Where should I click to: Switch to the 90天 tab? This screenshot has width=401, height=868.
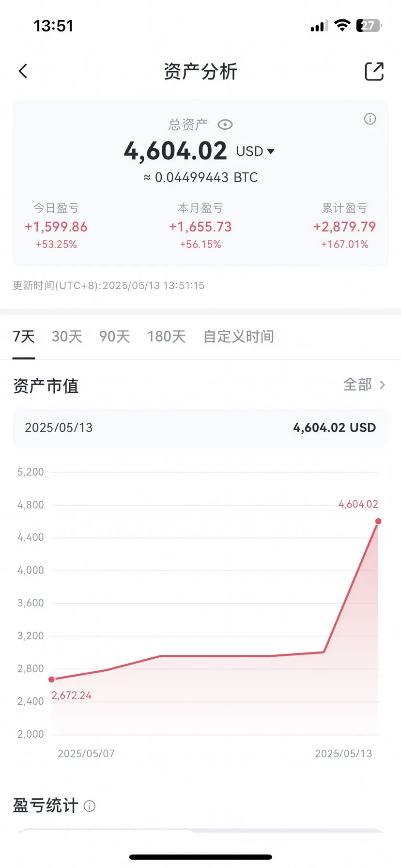(115, 337)
